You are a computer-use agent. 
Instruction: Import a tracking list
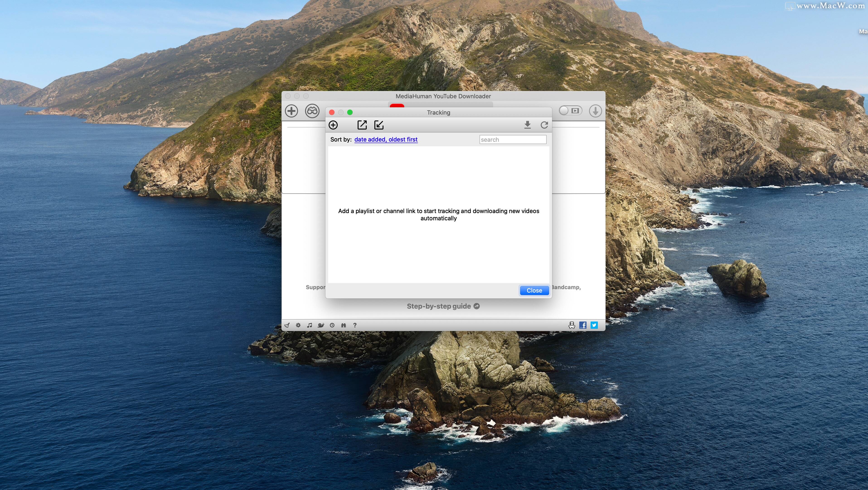click(x=379, y=125)
